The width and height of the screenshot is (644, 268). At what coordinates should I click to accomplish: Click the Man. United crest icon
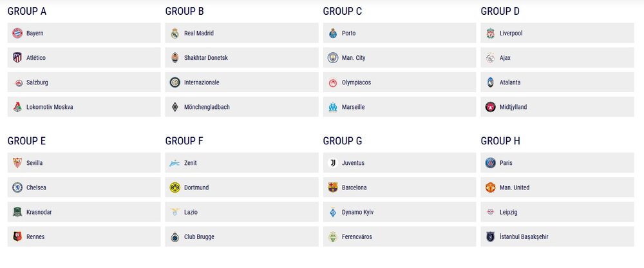(490, 188)
